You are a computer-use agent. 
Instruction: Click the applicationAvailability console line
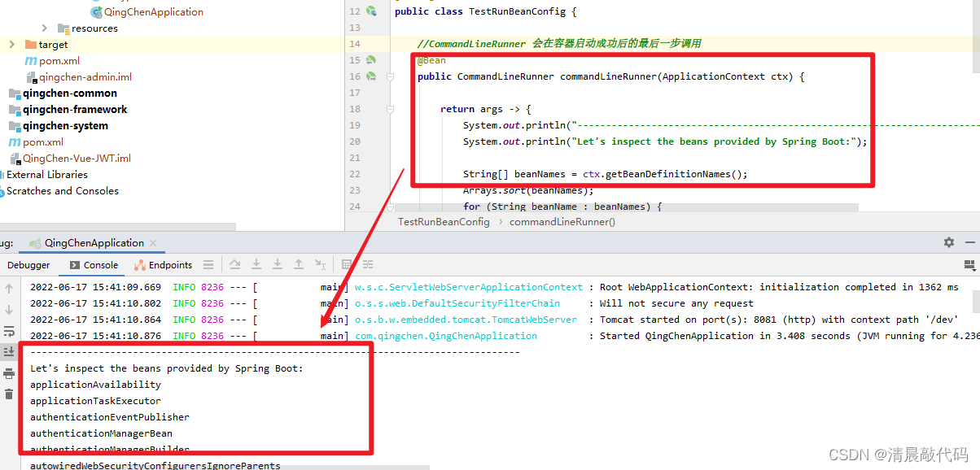[x=95, y=385]
